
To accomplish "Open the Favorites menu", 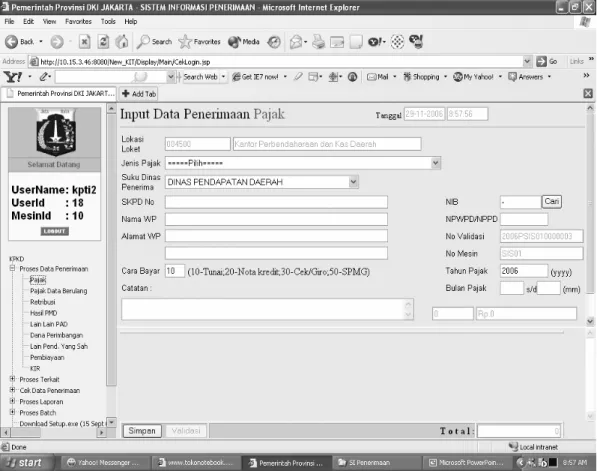I will click(78, 22).
